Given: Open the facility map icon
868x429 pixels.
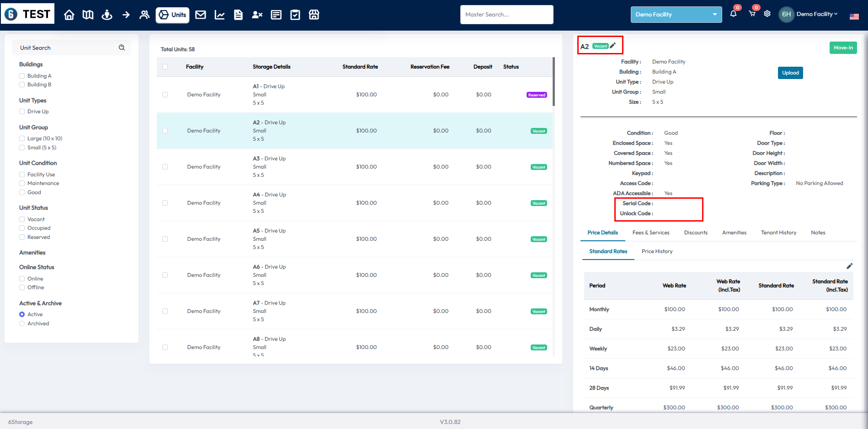Looking at the screenshot, I should click(88, 15).
